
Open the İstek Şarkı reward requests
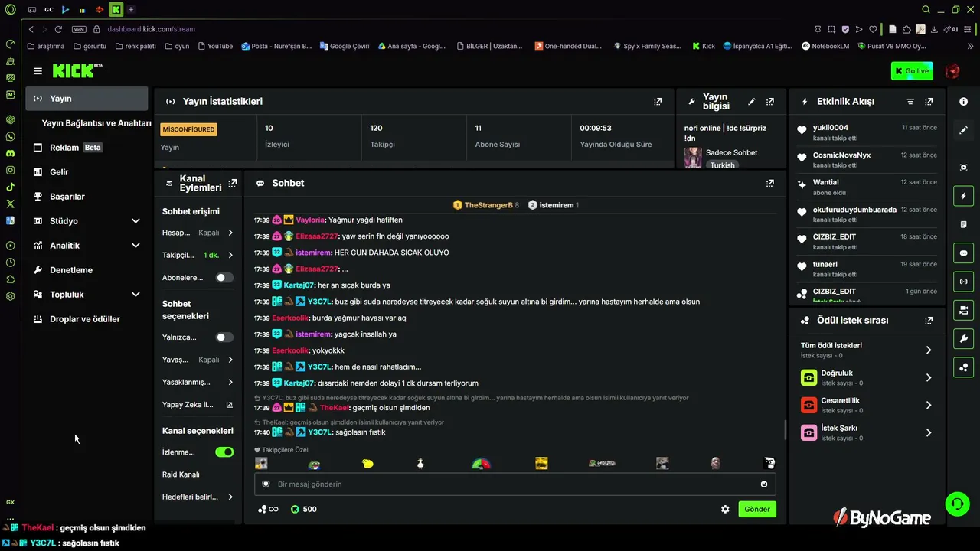pos(867,432)
